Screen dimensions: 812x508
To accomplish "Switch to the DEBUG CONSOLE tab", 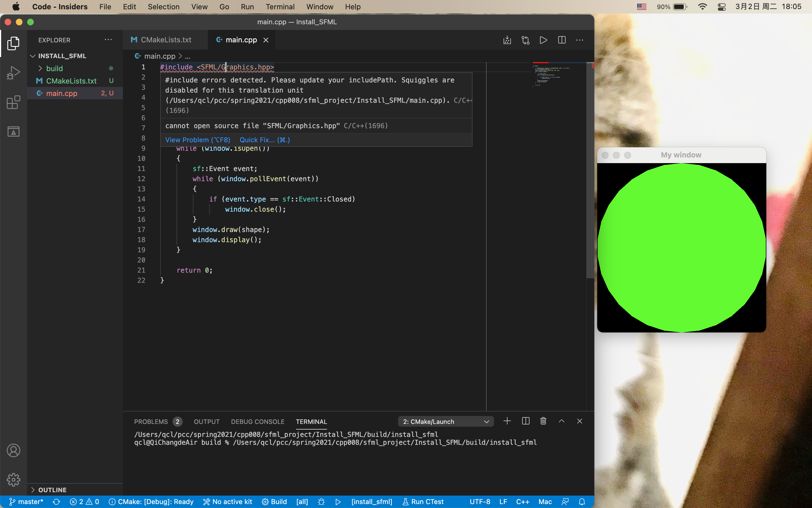I will click(x=258, y=421).
